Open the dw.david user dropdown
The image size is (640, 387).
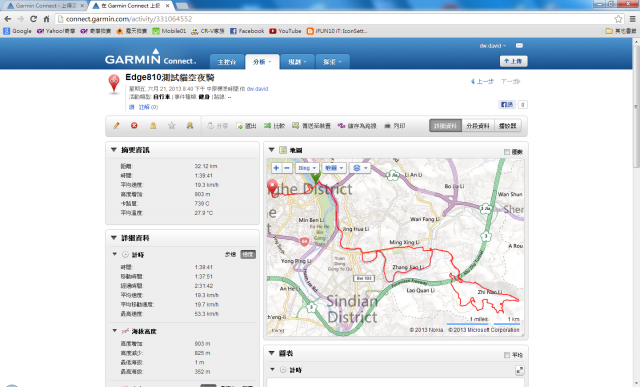pyautogui.click(x=493, y=46)
